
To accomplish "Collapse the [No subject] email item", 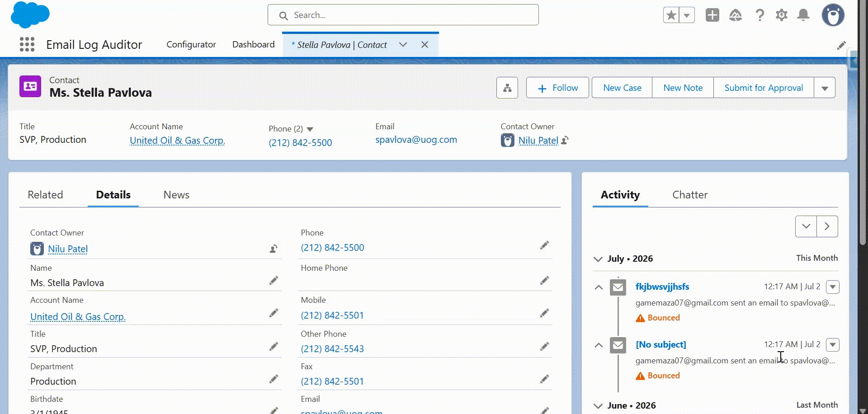I will click(599, 345).
